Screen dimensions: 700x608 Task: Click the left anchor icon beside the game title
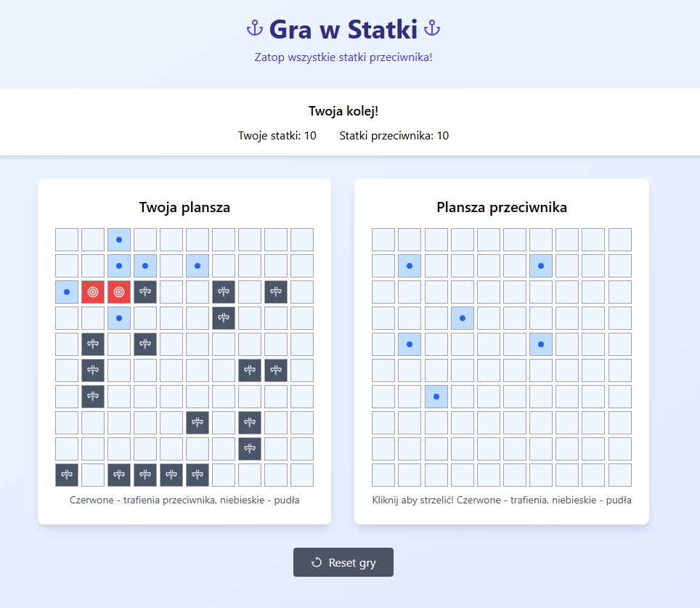(x=253, y=29)
